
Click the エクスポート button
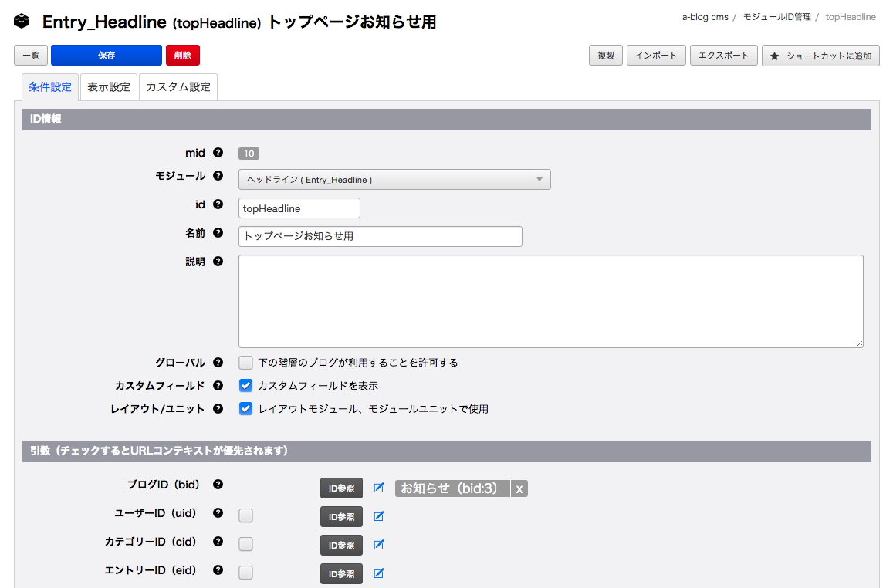click(723, 55)
